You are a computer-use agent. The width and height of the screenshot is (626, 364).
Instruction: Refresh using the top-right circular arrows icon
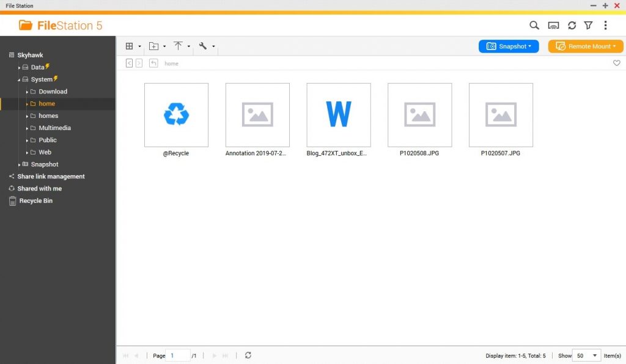click(572, 26)
